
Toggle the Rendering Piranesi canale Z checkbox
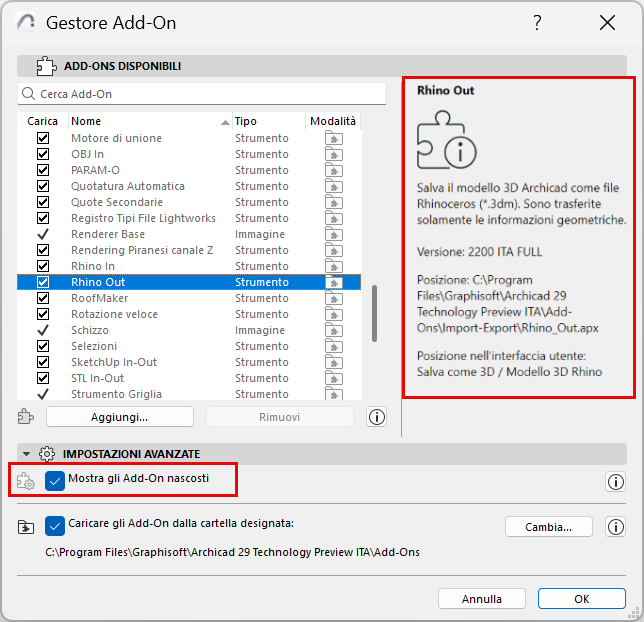[43, 250]
